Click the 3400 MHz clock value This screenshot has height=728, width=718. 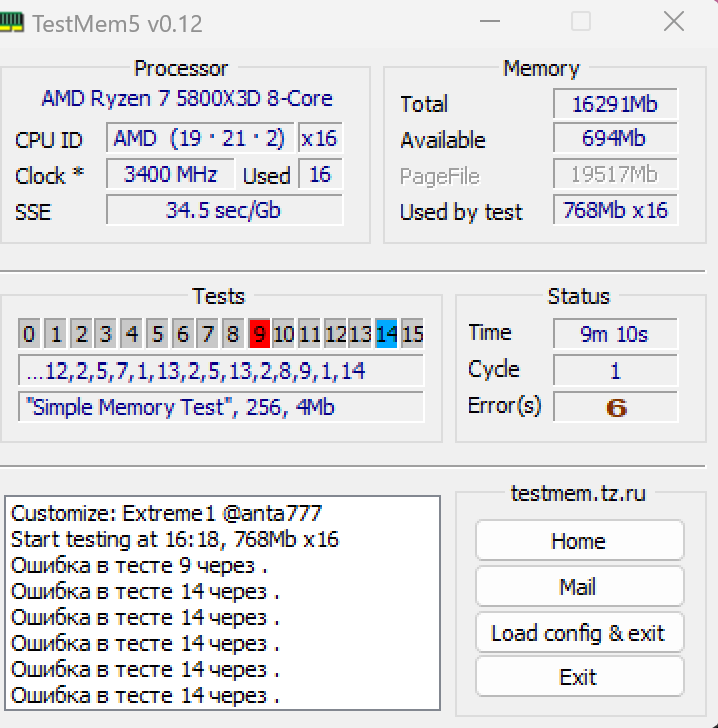170,174
